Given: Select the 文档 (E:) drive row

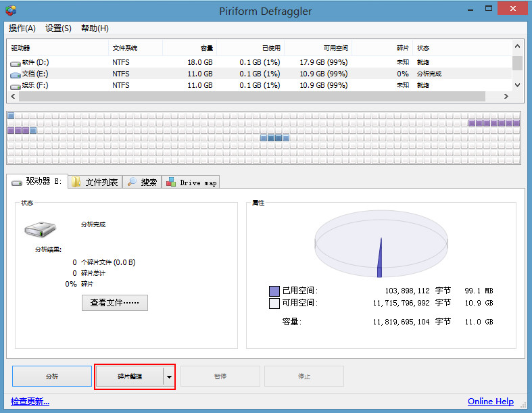Looking at the screenshot, I should [260, 74].
